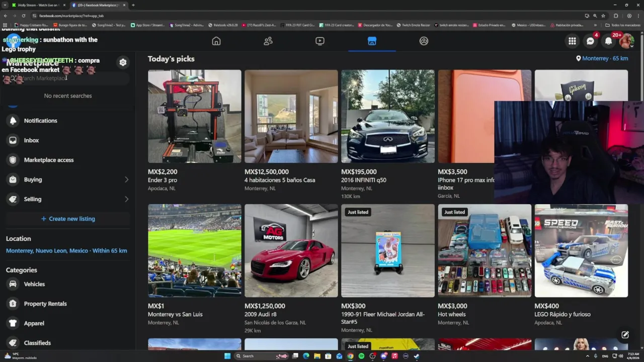Change location Monterrey, Nuevo Leon, Mexico link
The image size is (644, 362).
(x=66, y=251)
